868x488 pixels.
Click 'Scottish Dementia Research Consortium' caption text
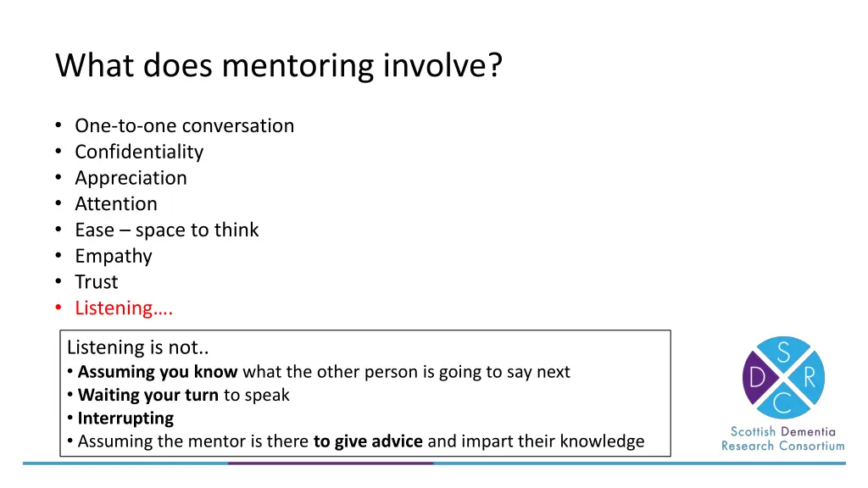click(x=783, y=439)
